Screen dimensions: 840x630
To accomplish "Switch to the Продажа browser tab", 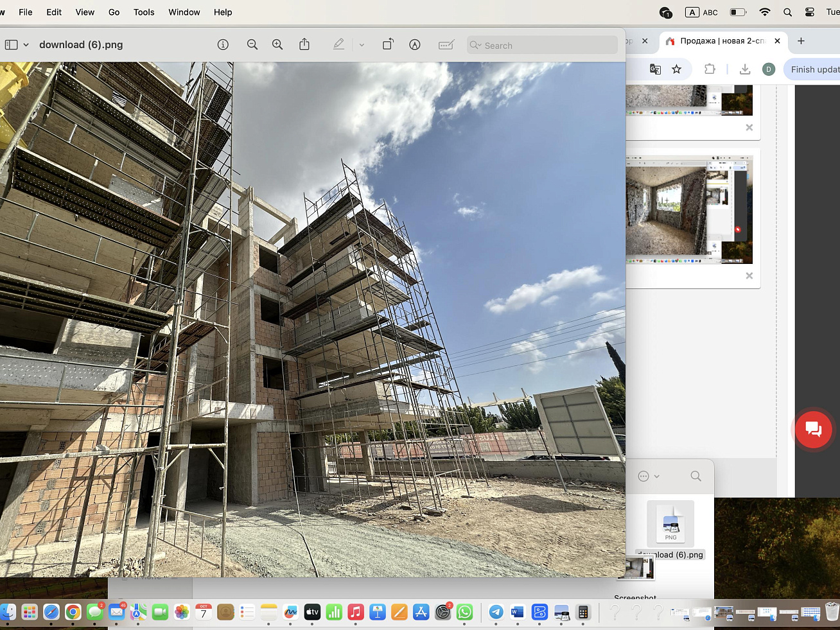I will click(x=722, y=41).
